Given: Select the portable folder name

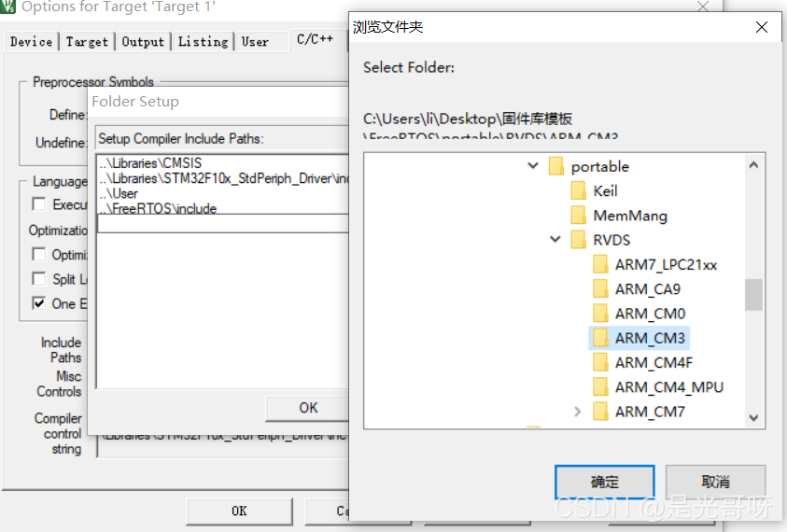Looking at the screenshot, I should click(600, 167).
